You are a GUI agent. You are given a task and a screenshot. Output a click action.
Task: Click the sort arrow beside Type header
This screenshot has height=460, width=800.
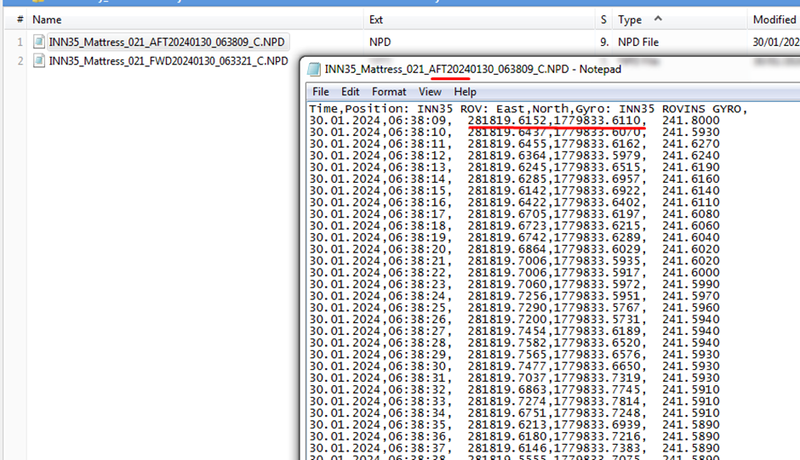pos(658,18)
